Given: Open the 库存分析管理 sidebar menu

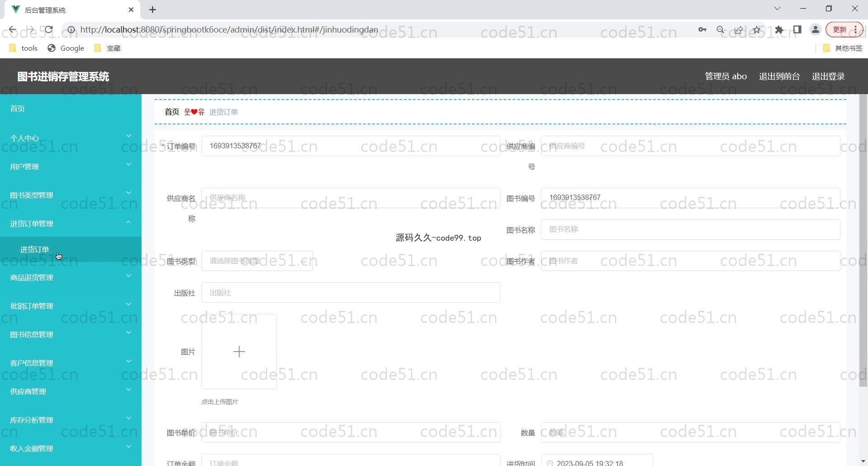Looking at the screenshot, I should [x=71, y=420].
